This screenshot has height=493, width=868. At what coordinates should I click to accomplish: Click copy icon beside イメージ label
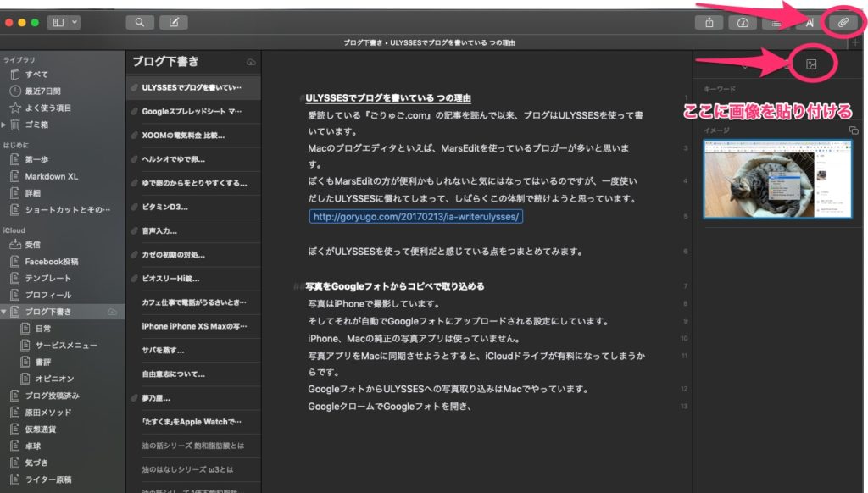(x=854, y=130)
